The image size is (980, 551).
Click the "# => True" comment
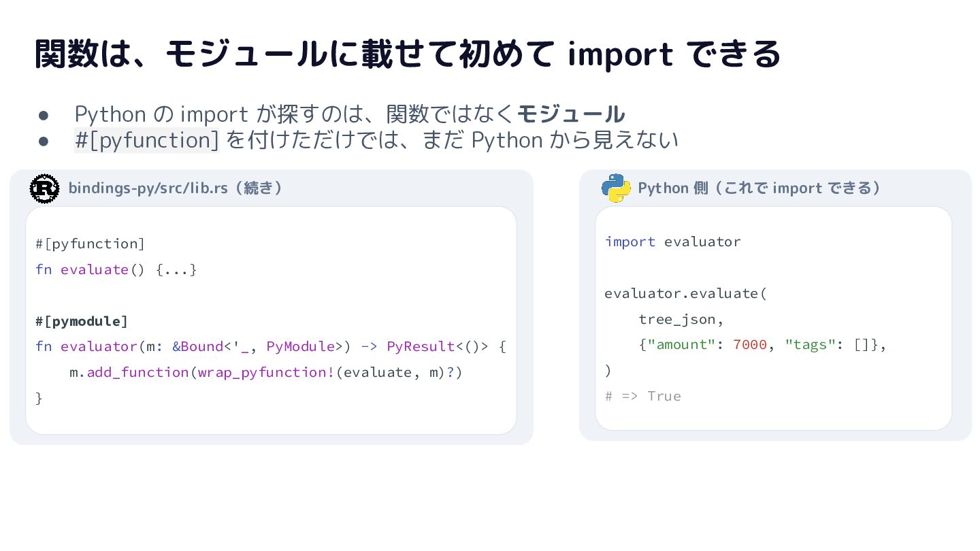click(642, 396)
